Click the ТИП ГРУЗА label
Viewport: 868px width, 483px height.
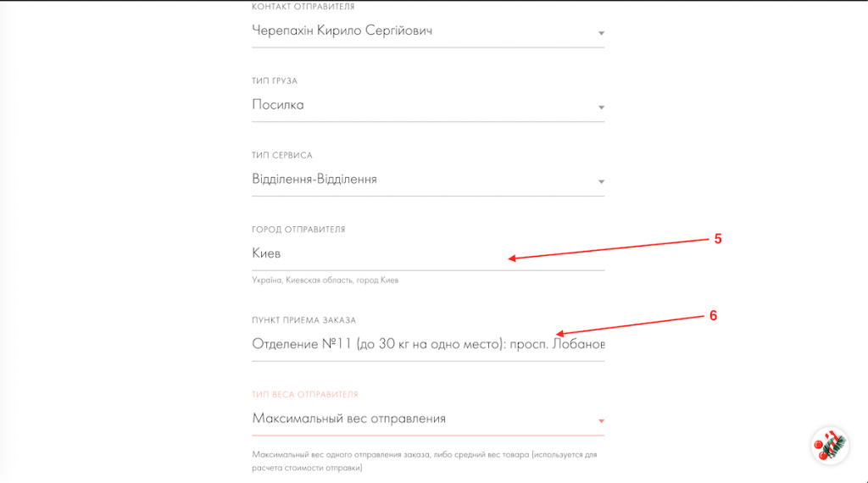click(x=275, y=81)
